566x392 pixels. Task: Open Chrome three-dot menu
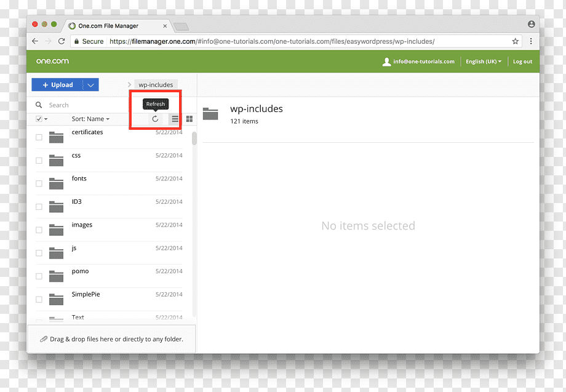pos(530,41)
